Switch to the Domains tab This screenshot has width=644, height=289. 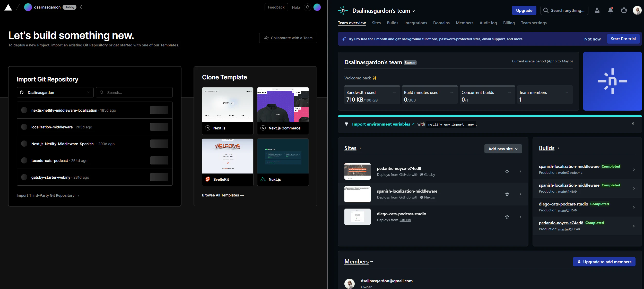441,23
